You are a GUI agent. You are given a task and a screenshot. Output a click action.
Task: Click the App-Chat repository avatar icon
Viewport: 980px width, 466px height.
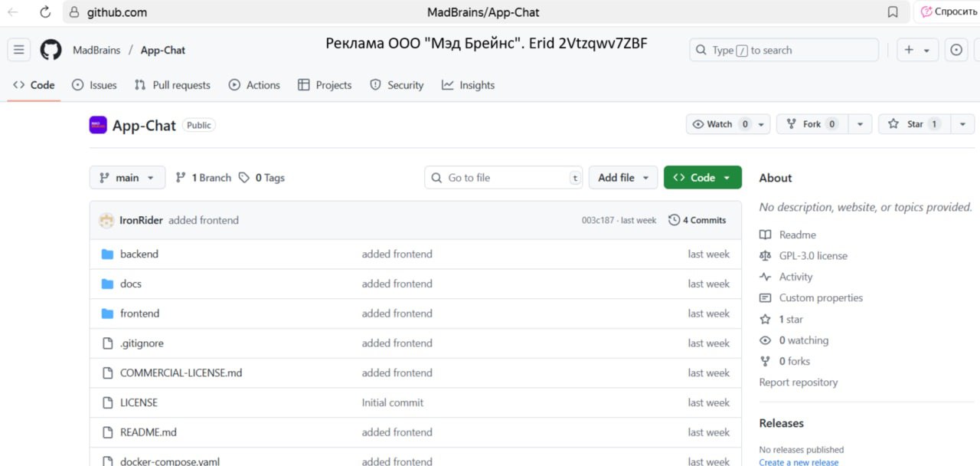[x=98, y=125]
